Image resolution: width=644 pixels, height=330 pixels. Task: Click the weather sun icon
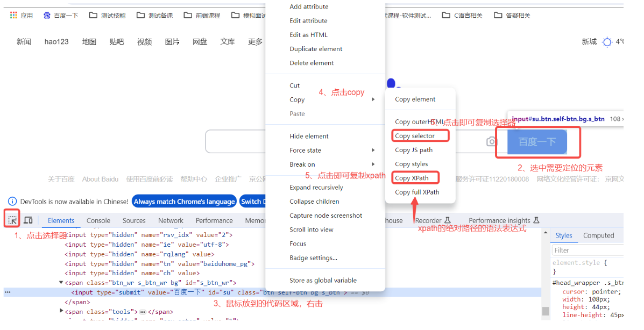(607, 42)
